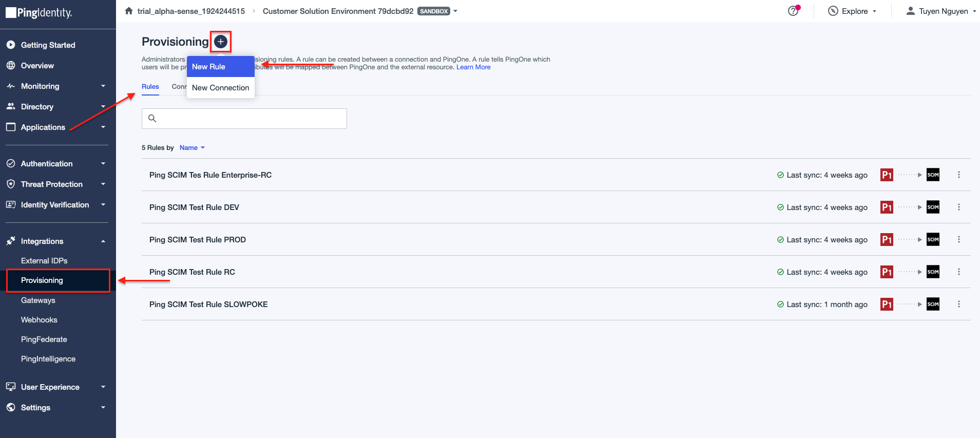980x438 pixels.
Task: Open Gateways in sidebar
Action: tap(38, 300)
